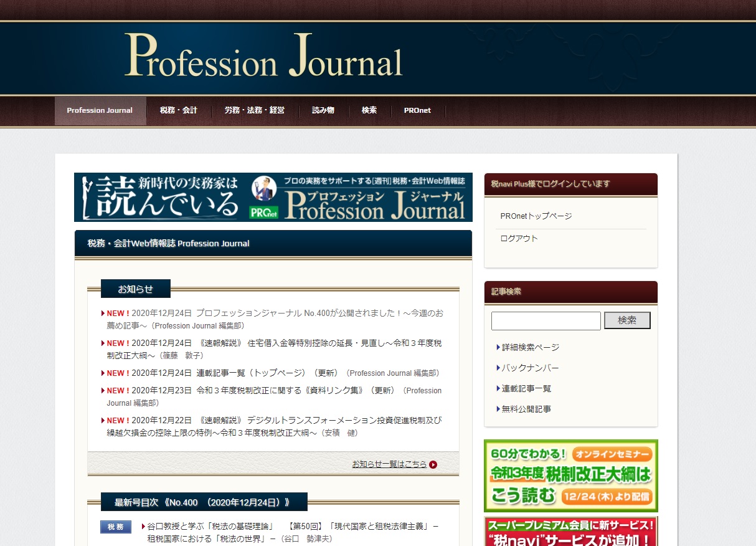Screen dimensions: 756x546
Task: Open the 労務・法務・経営 menu
Action: (255, 110)
